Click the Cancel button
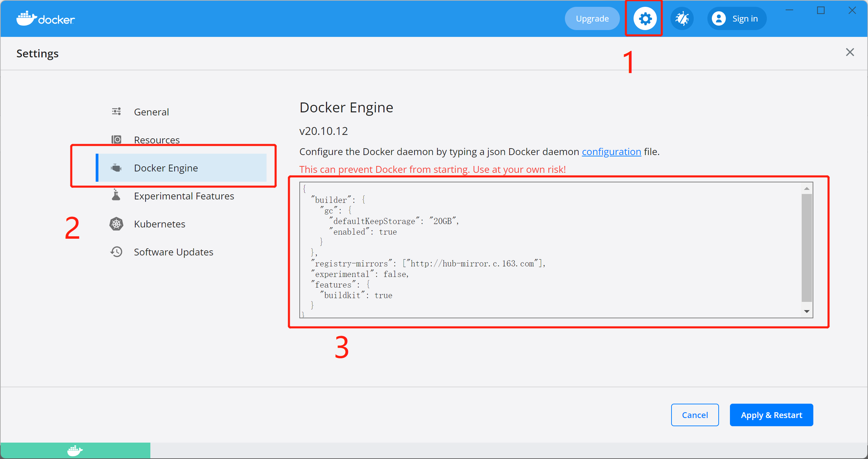868x459 pixels. (694, 415)
